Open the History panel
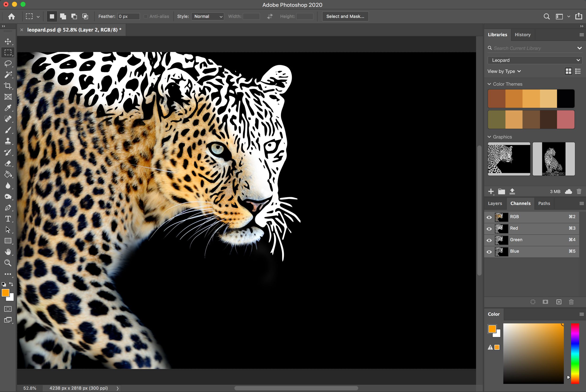The width and height of the screenshot is (586, 392). coord(522,34)
